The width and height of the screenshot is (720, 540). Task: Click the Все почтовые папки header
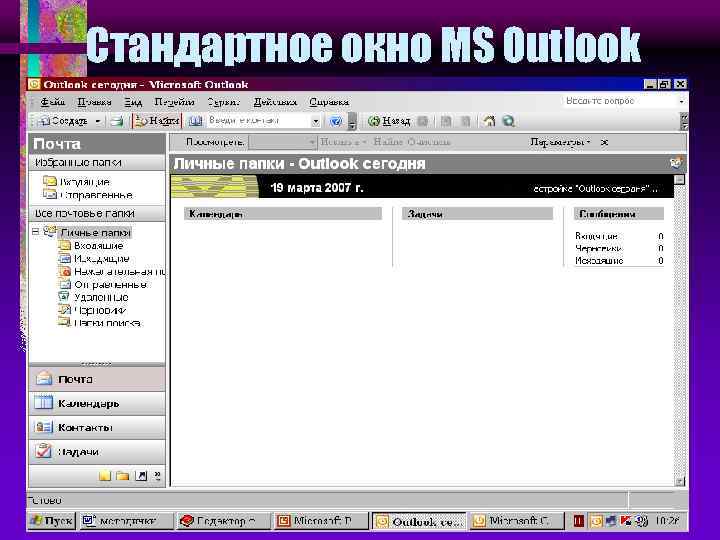click(x=97, y=214)
